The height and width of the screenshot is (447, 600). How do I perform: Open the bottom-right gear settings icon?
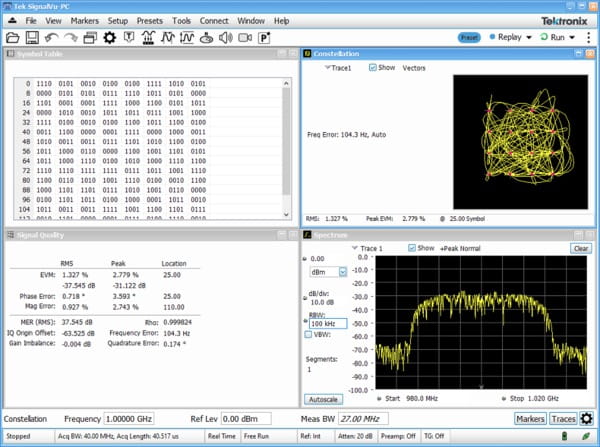pos(587,419)
